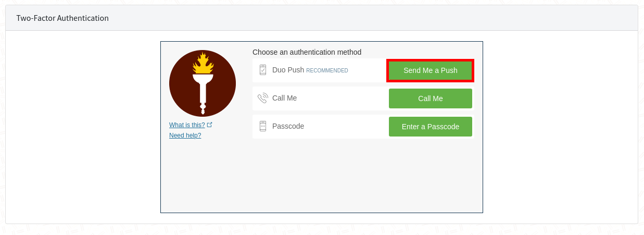The width and height of the screenshot is (644, 235).
Task: Open the "What is this?" link
Action: click(x=187, y=125)
